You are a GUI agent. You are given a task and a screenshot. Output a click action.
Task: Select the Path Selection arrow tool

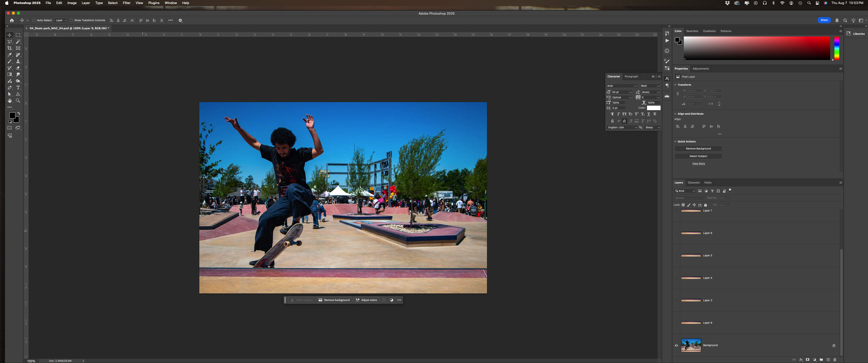coord(9,94)
